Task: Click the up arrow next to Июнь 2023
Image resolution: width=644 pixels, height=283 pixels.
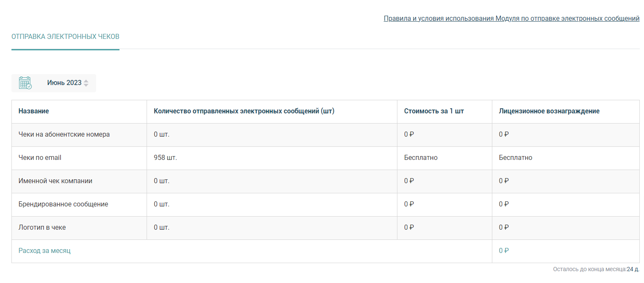Action: [x=86, y=81]
